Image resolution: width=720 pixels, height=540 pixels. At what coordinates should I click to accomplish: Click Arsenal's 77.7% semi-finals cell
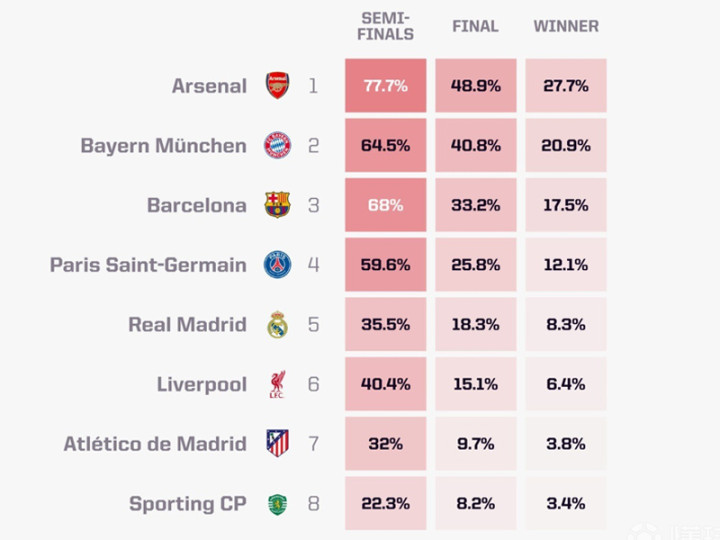386,86
